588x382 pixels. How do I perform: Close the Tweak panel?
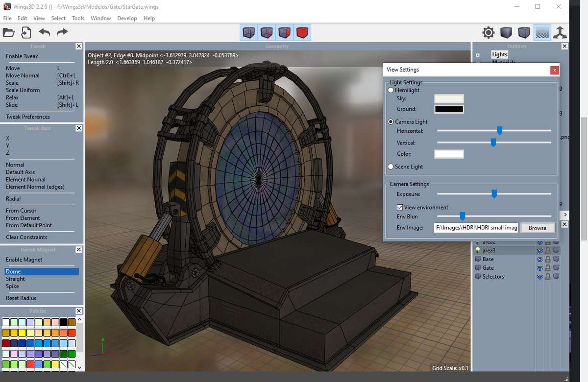[79, 46]
